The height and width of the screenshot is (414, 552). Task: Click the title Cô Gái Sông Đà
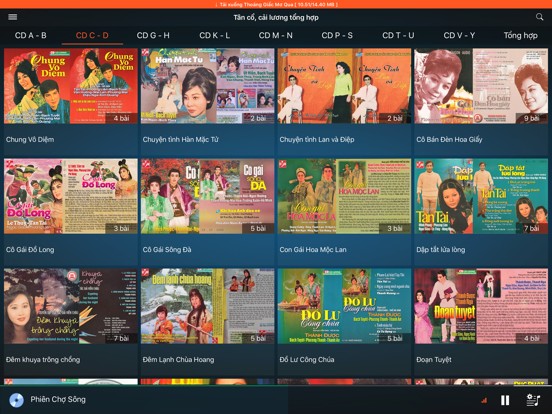click(x=167, y=250)
